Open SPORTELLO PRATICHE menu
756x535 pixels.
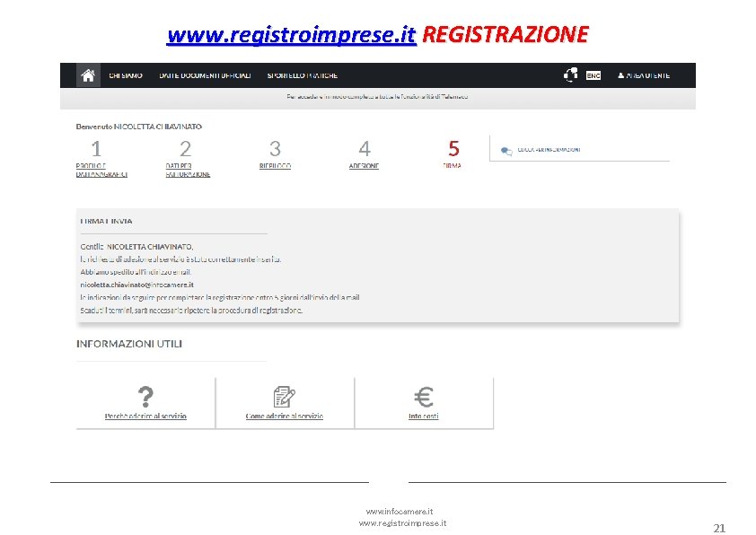click(x=303, y=75)
